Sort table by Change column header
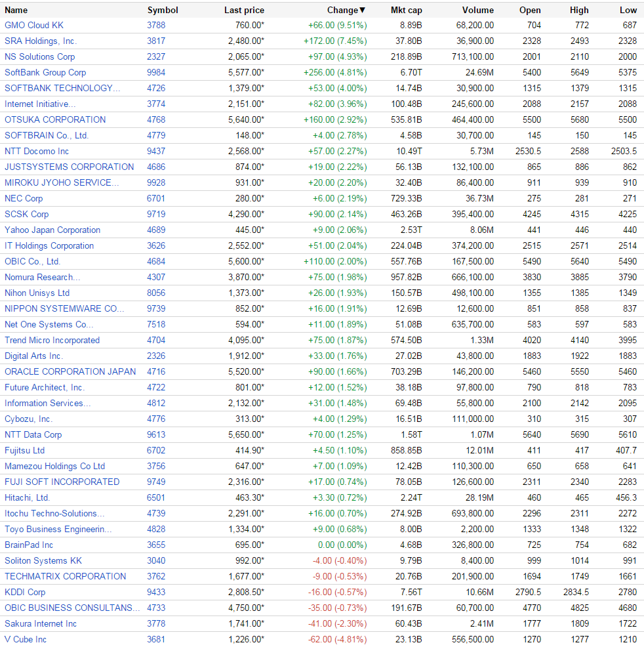The width and height of the screenshot is (644, 647). 346,10
